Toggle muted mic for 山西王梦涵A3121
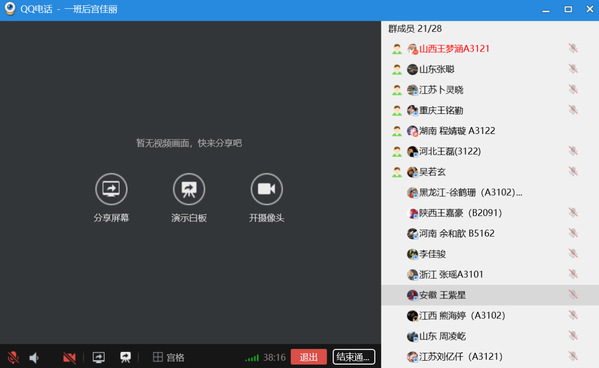 pyautogui.click(x=573, y=48)
